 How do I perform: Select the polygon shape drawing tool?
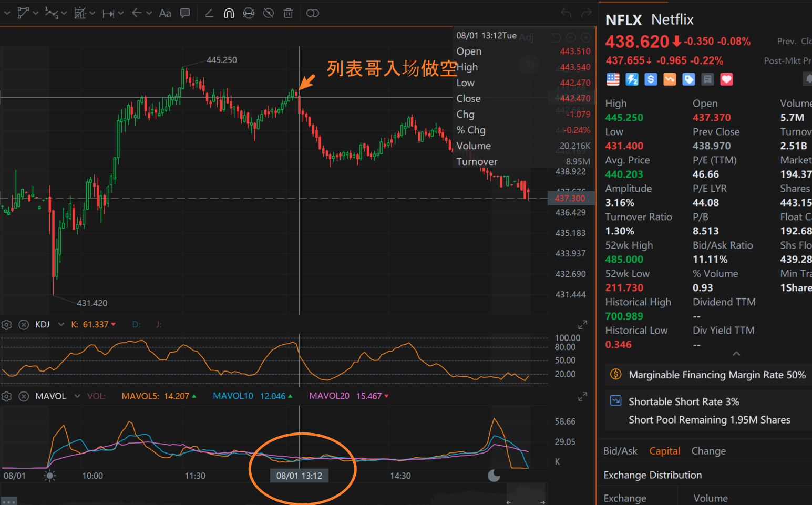coord(23,13)
